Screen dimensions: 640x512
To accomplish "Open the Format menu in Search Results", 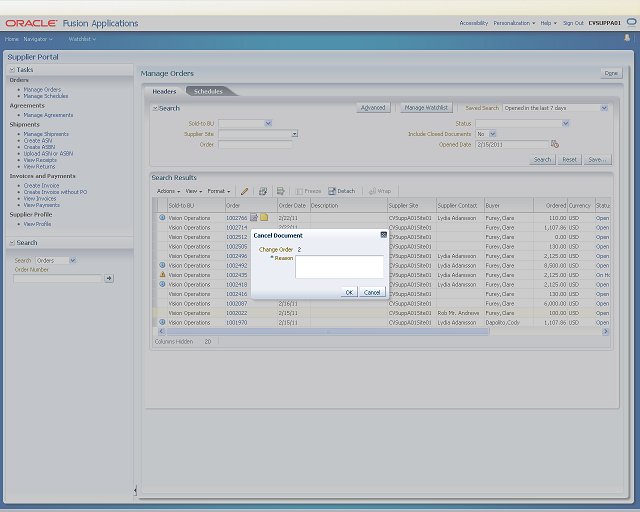I will click(218, 191).
